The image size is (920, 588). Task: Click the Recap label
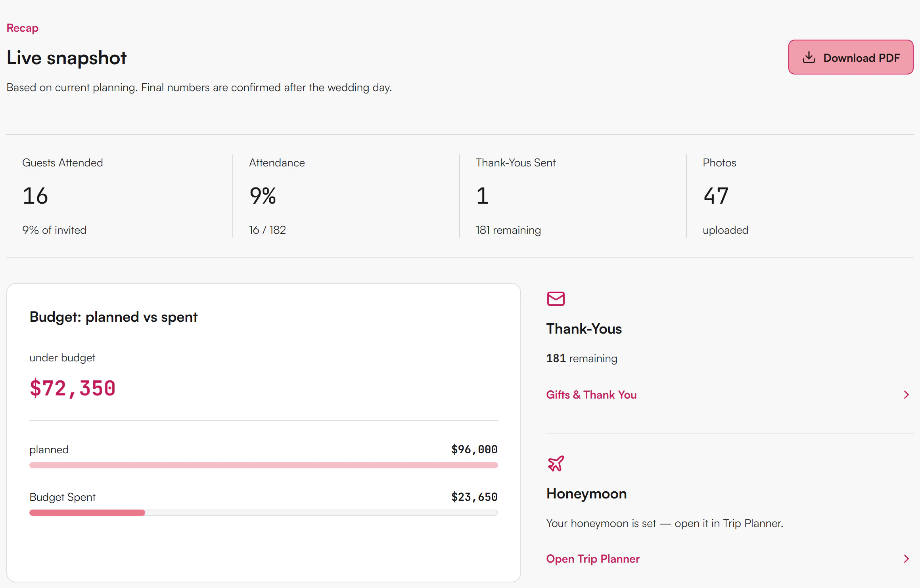point(23,28)
